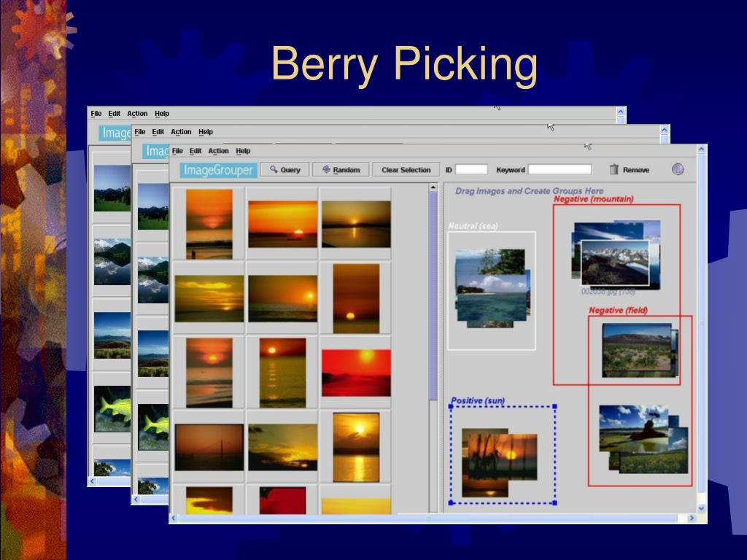The height and width of the screenshot is (560, 747).
Task: Open Edit menu in rearmost window
Action: pos(114,114)
